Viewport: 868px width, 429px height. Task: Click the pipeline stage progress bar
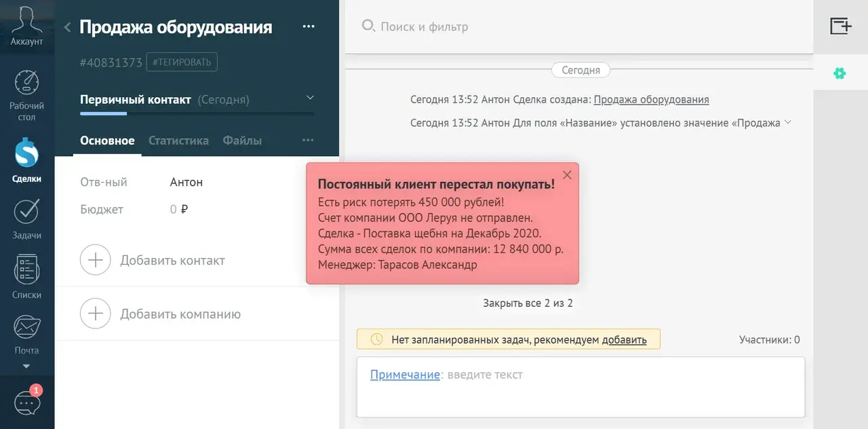coord(197,113)
